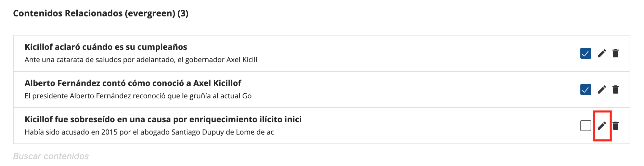
Task: Click the 'Contenidos Relacionados' heading text
Action: coord(68,13)
